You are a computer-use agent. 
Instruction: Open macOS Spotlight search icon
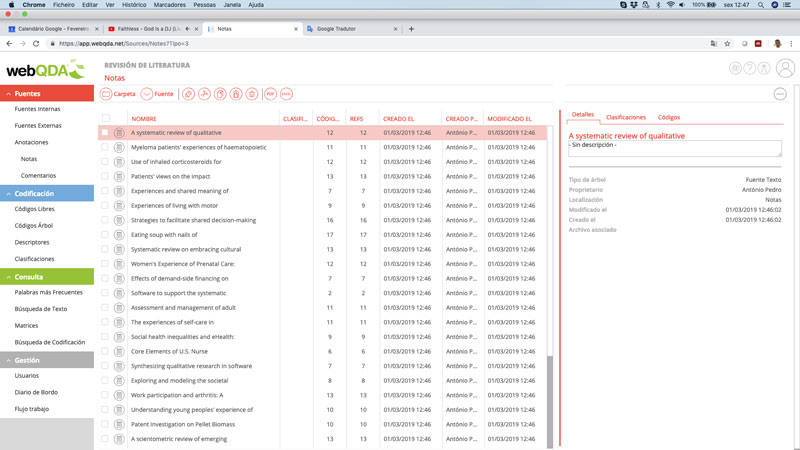click(x=761, y=5)
